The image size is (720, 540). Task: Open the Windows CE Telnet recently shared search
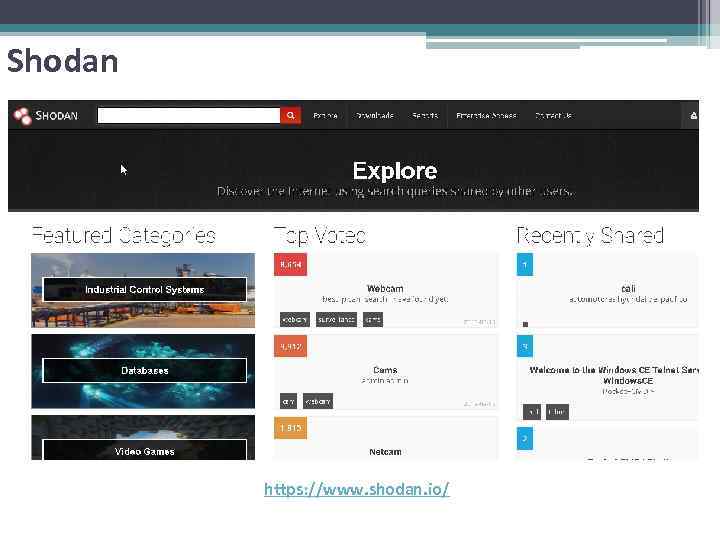614,375
